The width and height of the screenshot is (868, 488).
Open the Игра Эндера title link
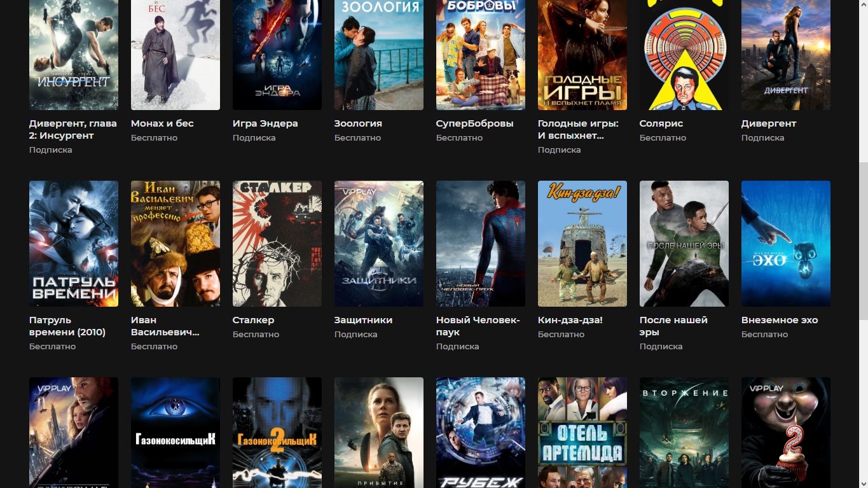265,123
